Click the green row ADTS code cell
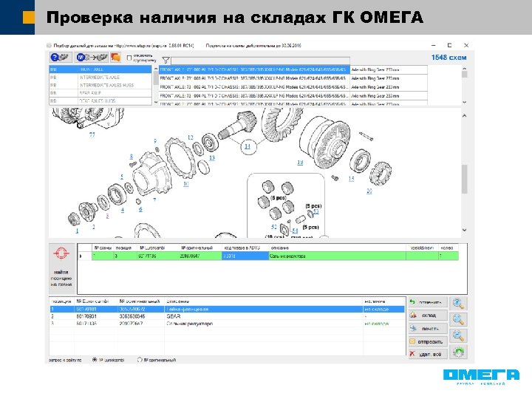This screenshot has width=532, height=399. click(x=245, y=256)
